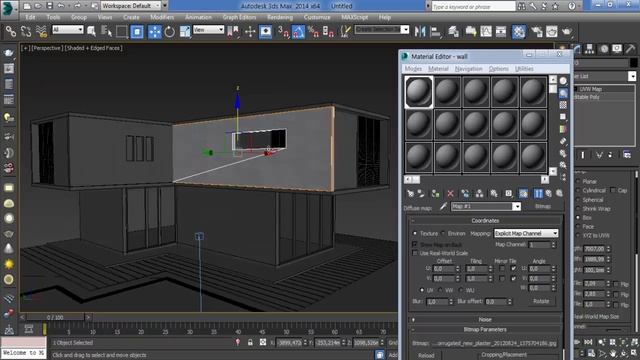Toggle the U Tile checkbox
The width and height of the screenshot is (640, 360).
(x=513, y=269)
